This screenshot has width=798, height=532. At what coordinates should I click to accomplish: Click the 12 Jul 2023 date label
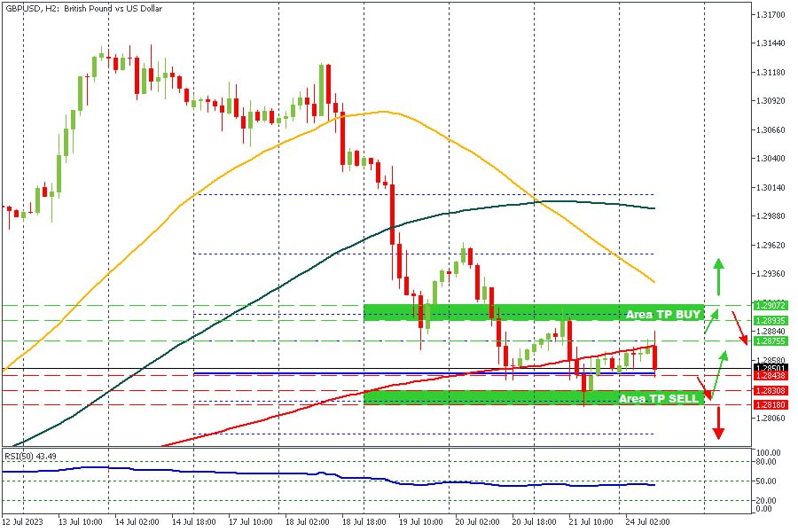[23, 522]
